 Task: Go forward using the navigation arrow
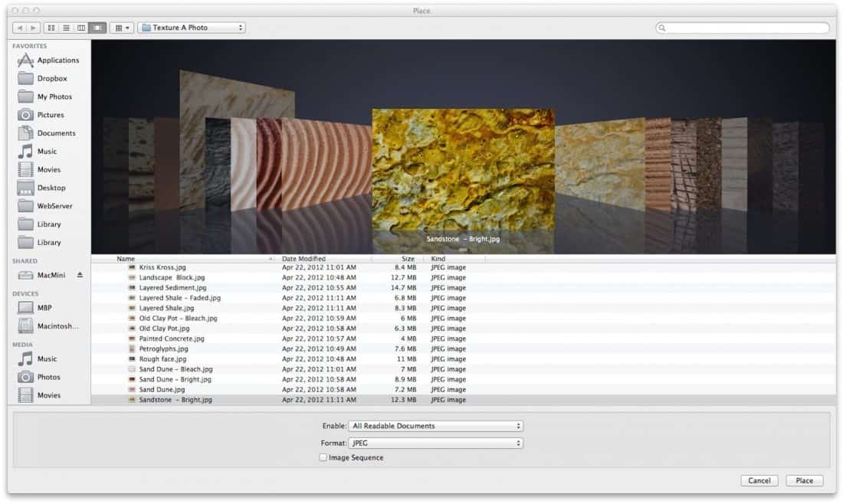(x=34, y=27)
